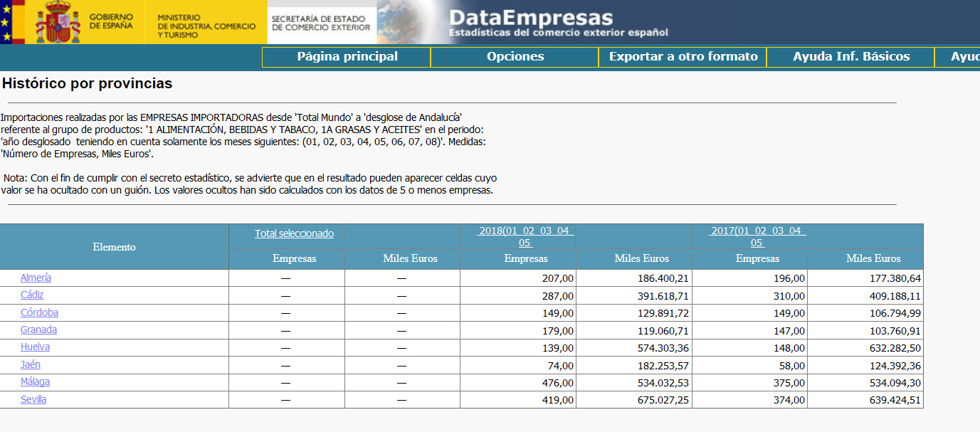Select the Huelva 2017 value 632.282,50

click(x=895, y=348)
